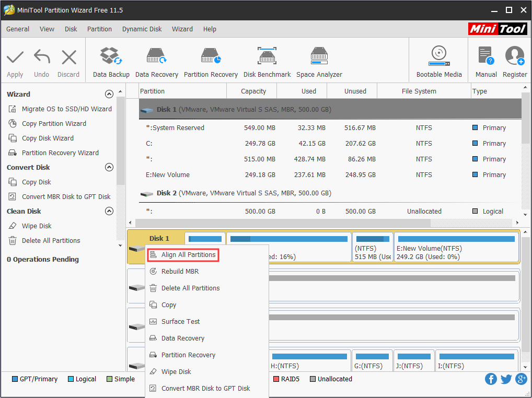Start Migrate OS to SSD/HD Wizard
Screen dimensions: 532x398
click(60, 109)
